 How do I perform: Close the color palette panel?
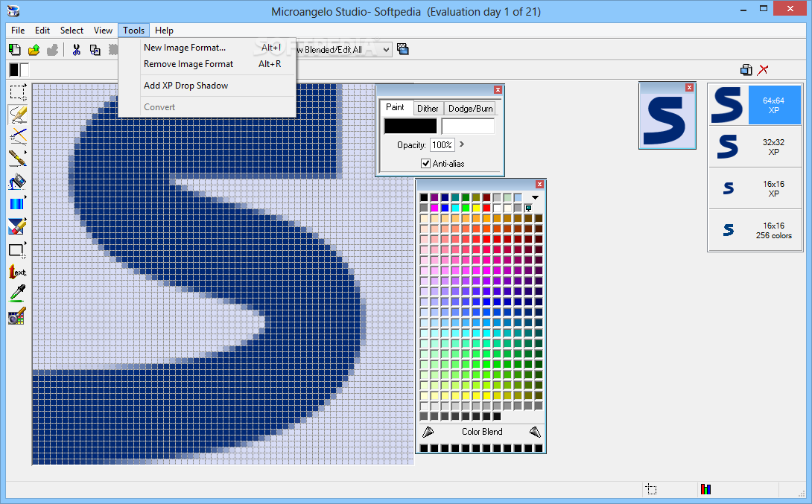(x=539, y=184)
